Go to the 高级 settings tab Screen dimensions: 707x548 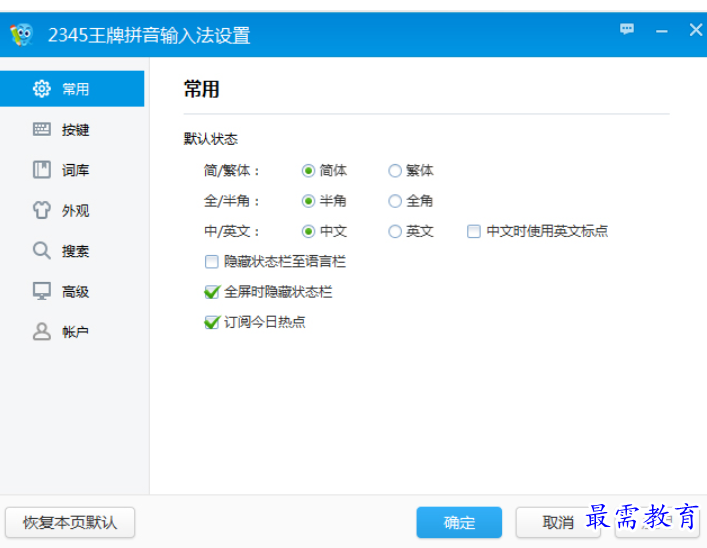click(x=72, y=291)
